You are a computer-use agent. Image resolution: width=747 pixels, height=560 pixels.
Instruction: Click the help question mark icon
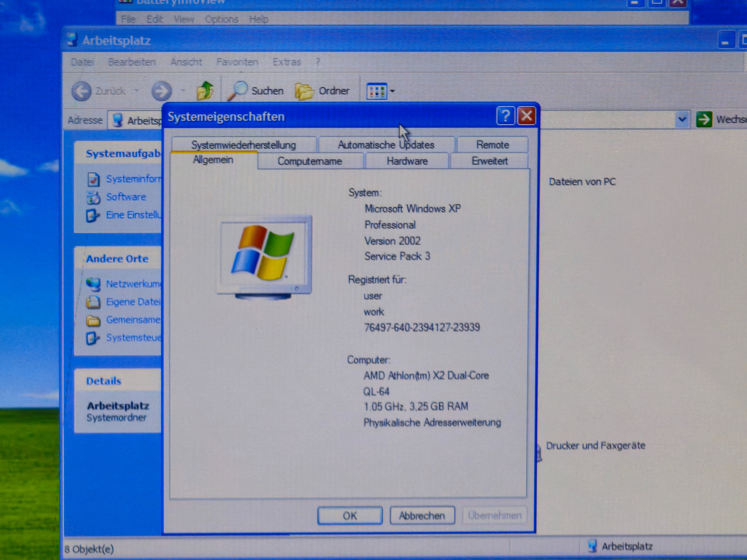click(x=505, y=116)
